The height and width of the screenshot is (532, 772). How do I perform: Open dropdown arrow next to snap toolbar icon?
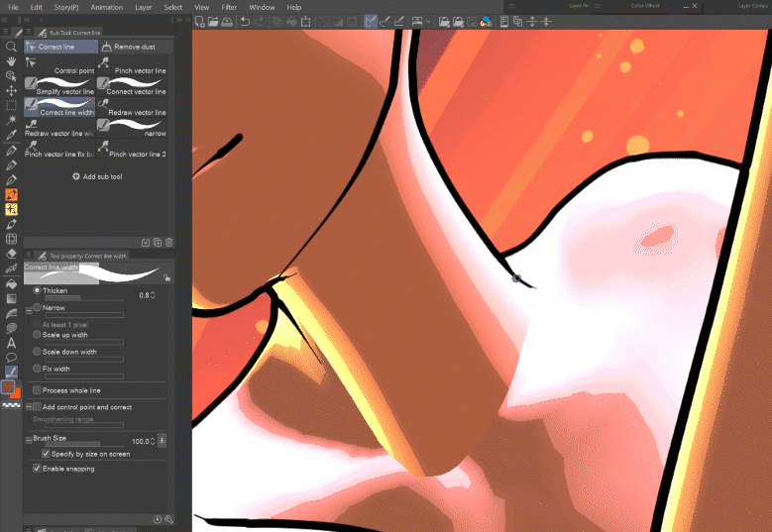point(428,22)
